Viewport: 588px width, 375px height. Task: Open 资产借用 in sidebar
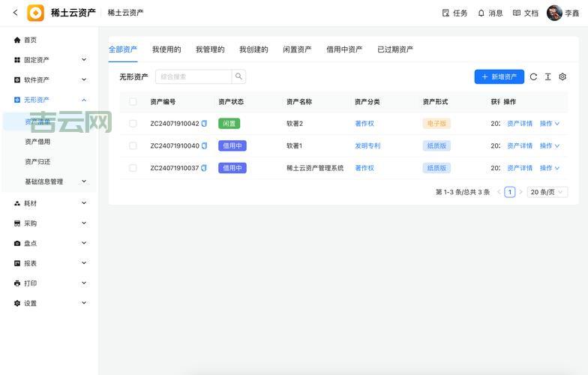click(x=37, y=142)
